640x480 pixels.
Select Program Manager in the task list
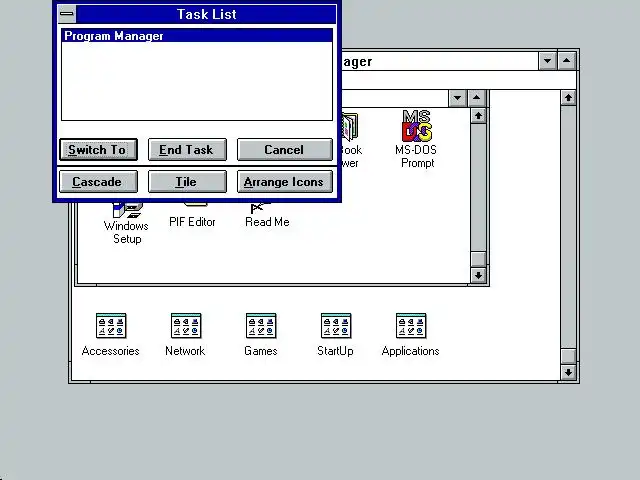197,36
